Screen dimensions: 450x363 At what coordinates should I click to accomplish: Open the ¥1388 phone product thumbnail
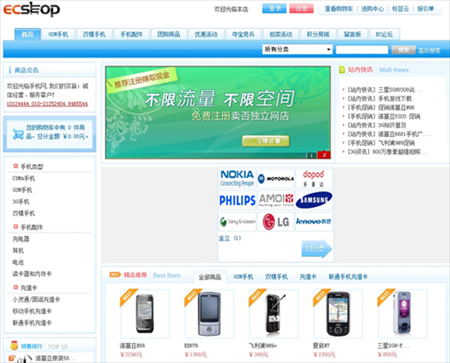[x=209, y=314]
